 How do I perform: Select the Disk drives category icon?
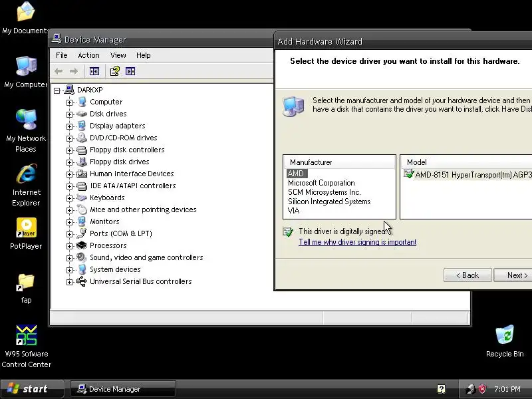click(81, 114)
